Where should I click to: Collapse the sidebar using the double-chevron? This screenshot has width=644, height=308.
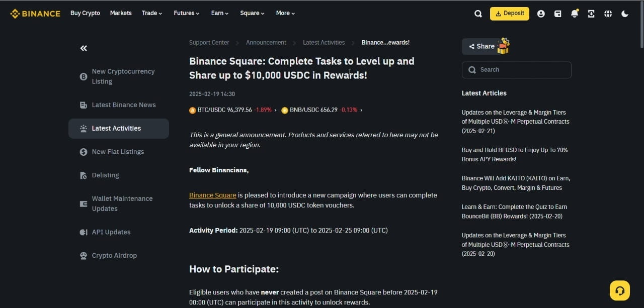coord(83,48)
